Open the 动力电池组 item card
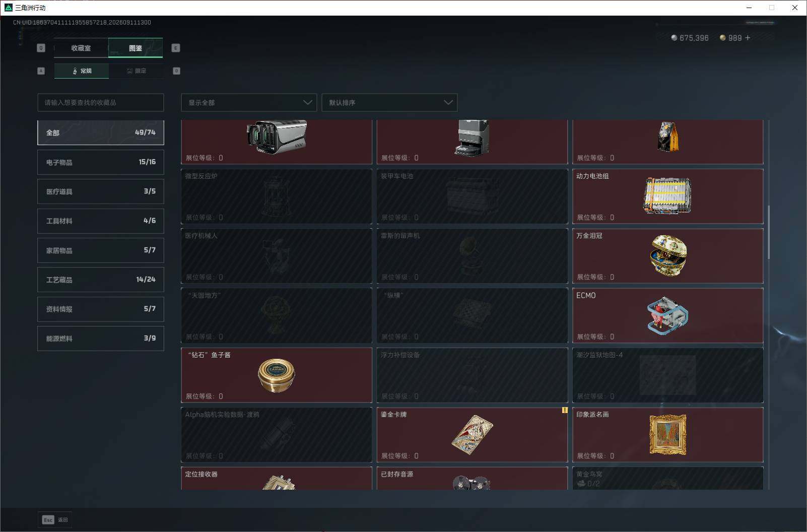 point(667,196)
